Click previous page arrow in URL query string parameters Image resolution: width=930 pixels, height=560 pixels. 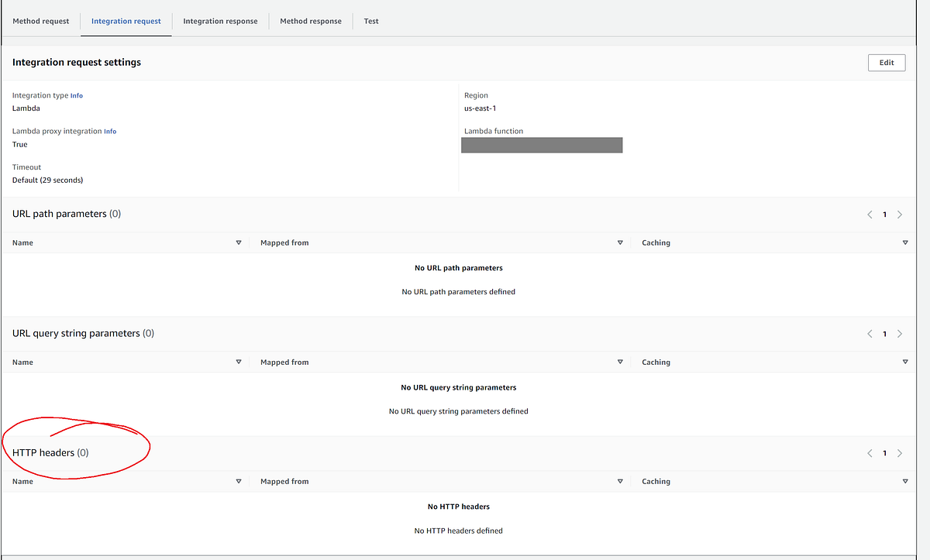pos(869,333)
